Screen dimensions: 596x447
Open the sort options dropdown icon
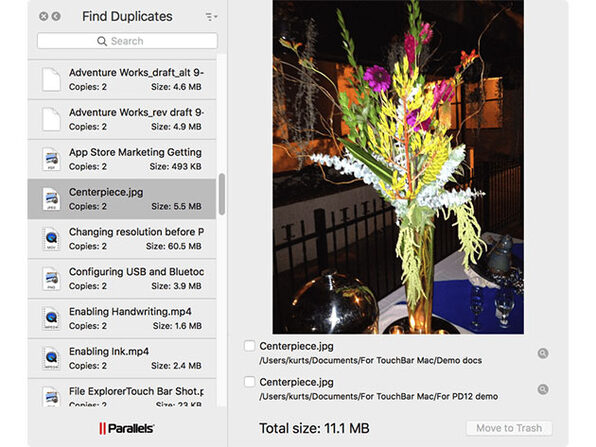tap(211, 17)
